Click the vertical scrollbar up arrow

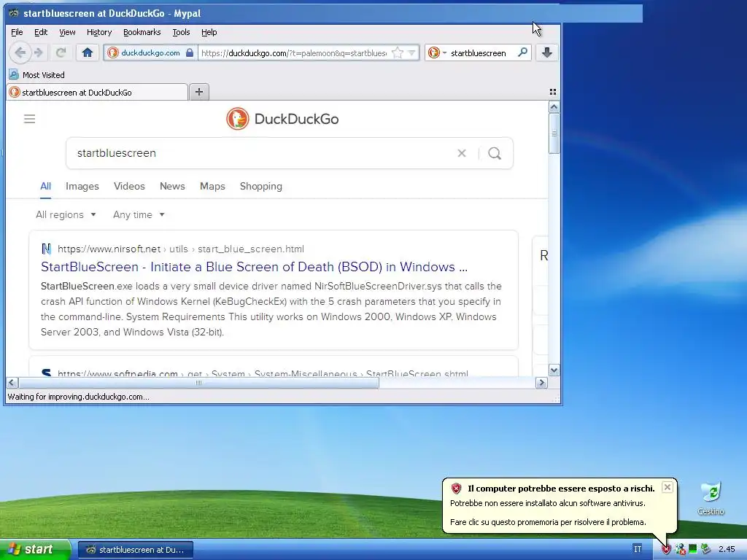(554, 107)
